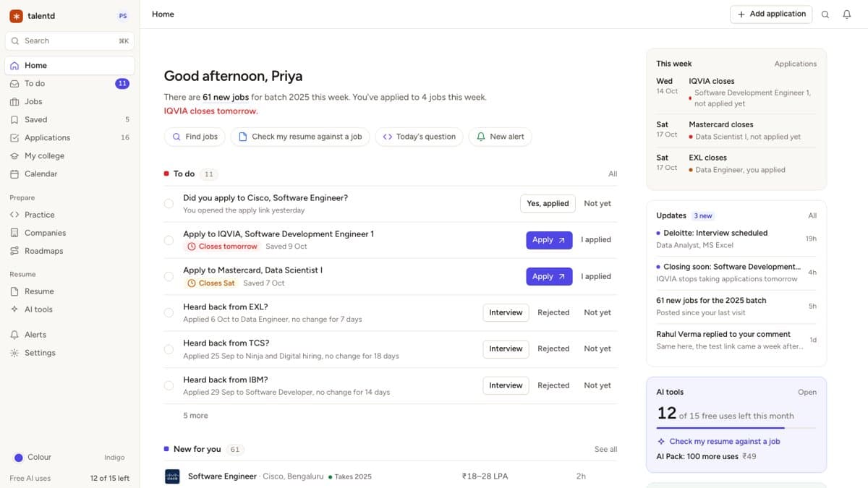Open Applications link in This week card
This screenshot has height=488, width=868.
click(795, 64)
